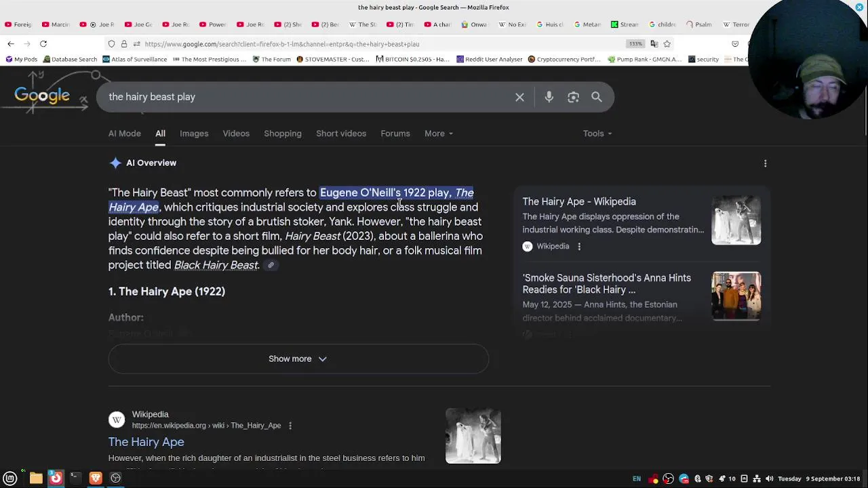Open the file manager folder in taskbar
This screenshot has height=488, width=868.
(36, 479)
